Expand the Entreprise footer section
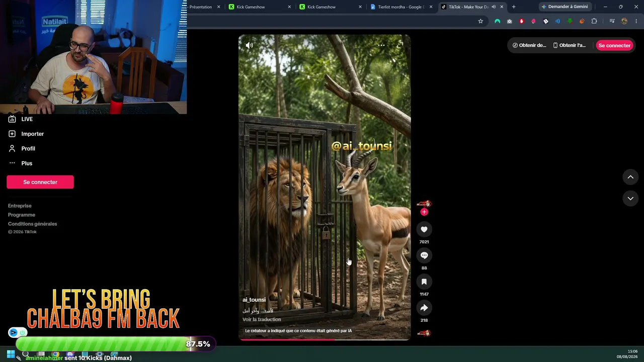 [x=20, y=206]
